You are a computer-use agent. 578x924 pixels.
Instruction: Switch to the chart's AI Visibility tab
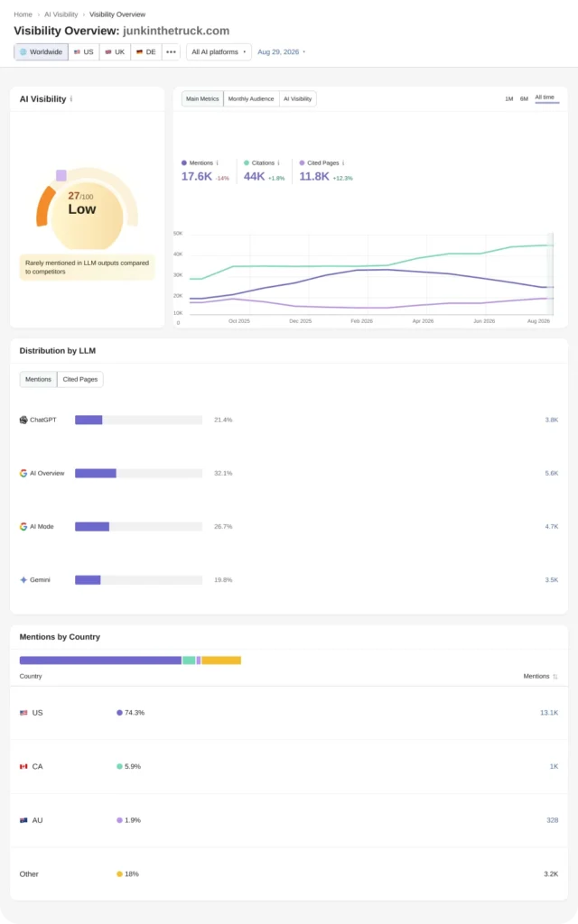(298, 99)
